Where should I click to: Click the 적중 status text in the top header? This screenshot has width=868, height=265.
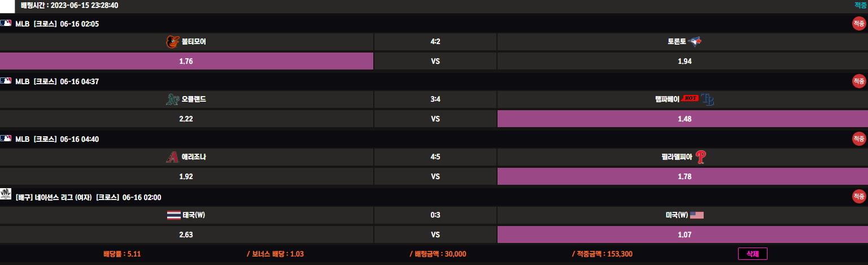coord(860,6)
